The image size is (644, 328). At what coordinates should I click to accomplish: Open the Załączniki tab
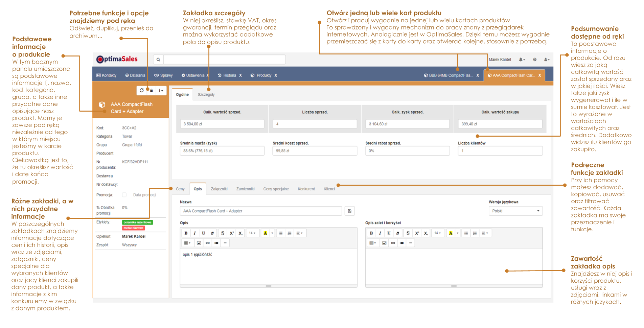coord(219,189)
